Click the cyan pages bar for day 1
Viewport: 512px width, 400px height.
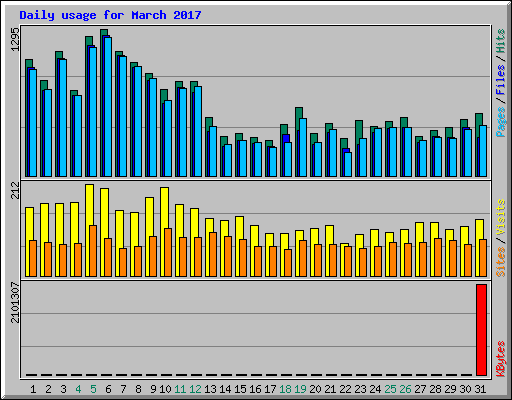pyautogui.click(x=33, y=123)
